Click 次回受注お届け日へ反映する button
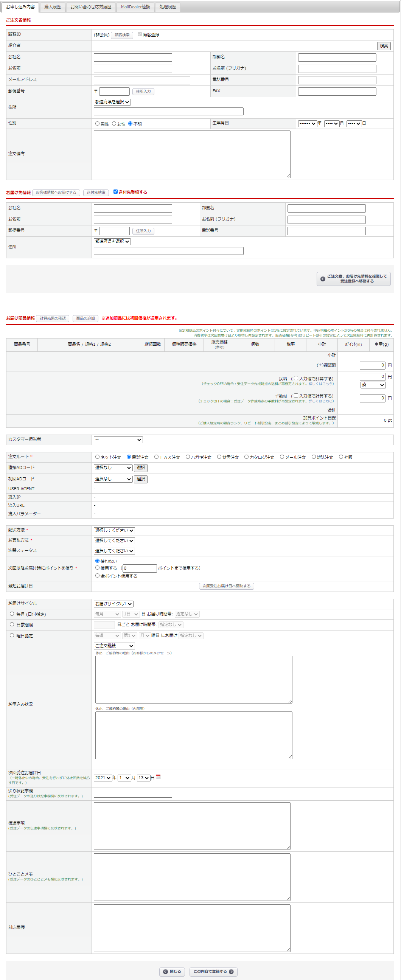 click(226, 586)
